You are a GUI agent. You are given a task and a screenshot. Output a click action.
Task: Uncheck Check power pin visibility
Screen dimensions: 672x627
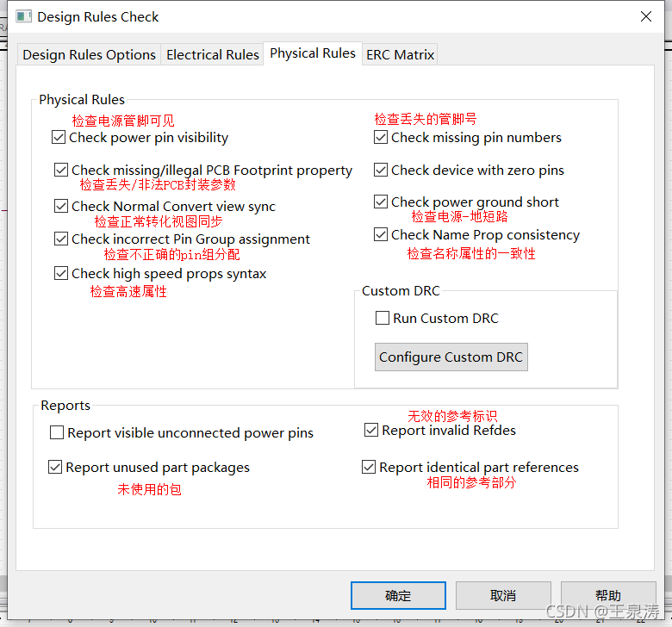pos(59,137)
